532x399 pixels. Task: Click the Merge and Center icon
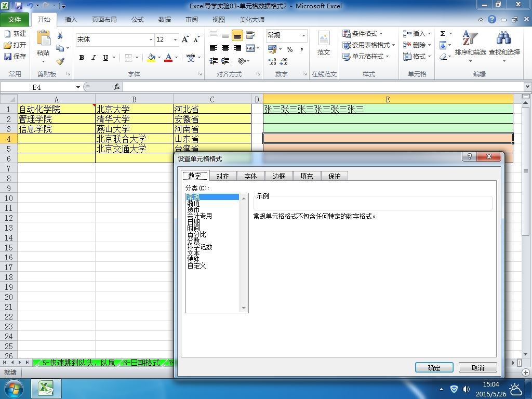(250, 48)
